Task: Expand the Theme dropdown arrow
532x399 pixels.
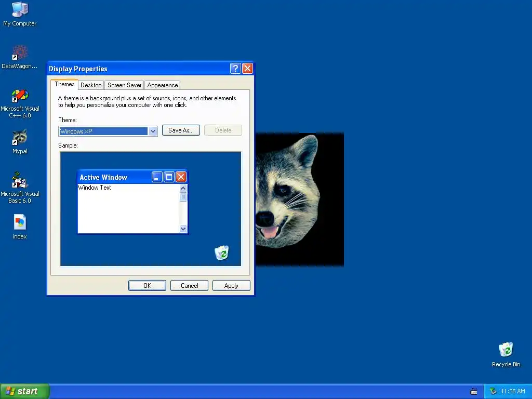Action: [x=153, y=131]
